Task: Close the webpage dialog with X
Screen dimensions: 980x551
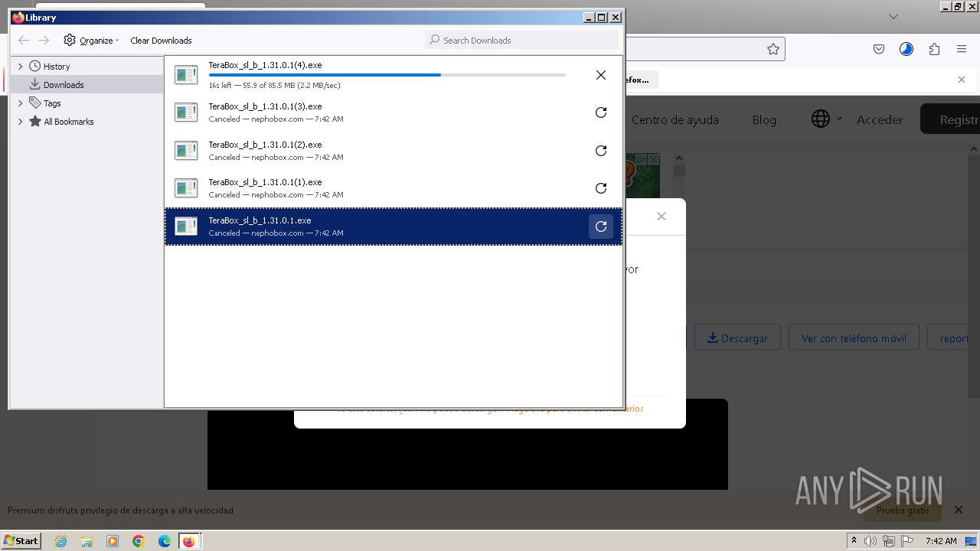Action: pyautogui.click(x=661, y=217)
